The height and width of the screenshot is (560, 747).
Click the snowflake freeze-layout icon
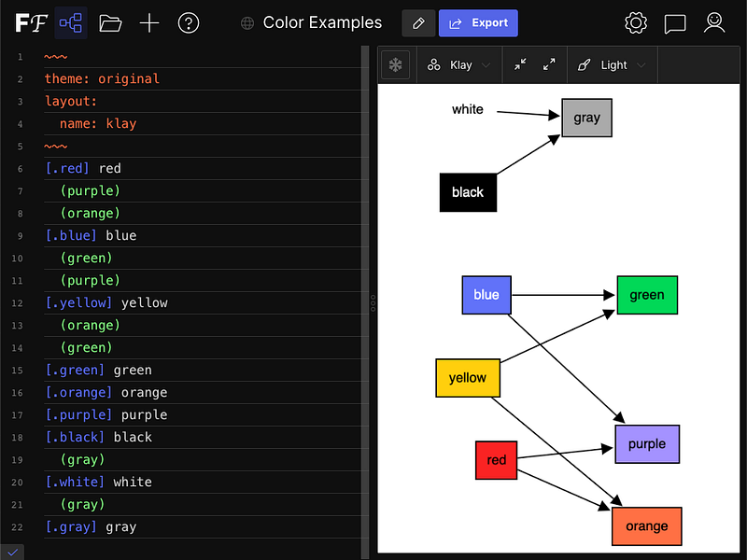point(395,64)
